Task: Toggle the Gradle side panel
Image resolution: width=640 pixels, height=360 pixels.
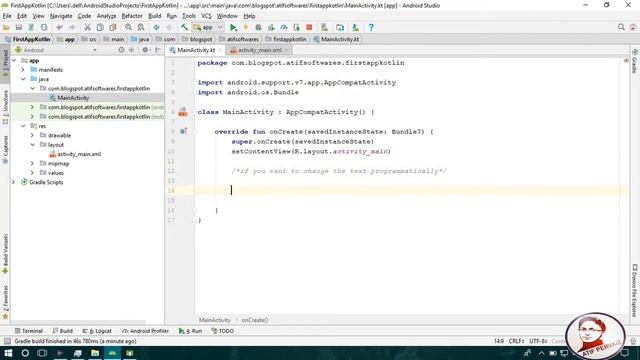Action: click(x=635, y=61)
